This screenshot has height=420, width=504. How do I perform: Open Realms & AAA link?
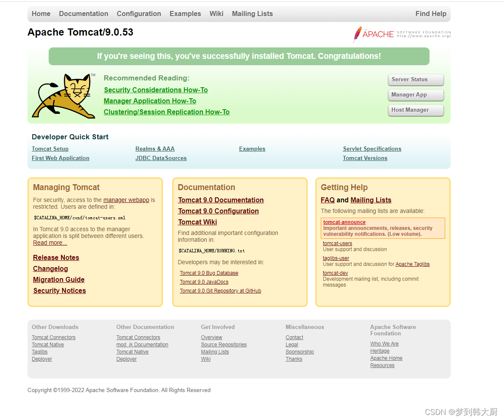pyautogui.click(x=155, y=149)
